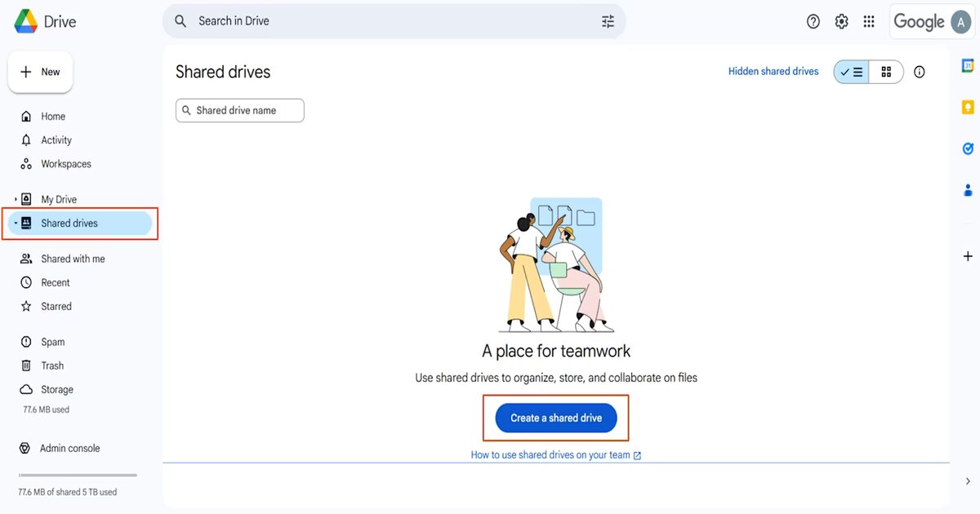Open Google Keep in the side panel
Screen dimensions: 980x514
pos(967,107)
